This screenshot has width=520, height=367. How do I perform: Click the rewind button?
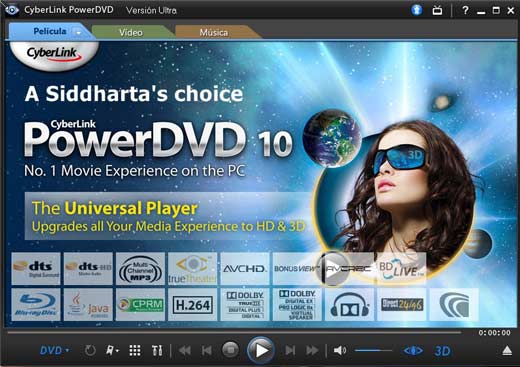tap(185, 351)
